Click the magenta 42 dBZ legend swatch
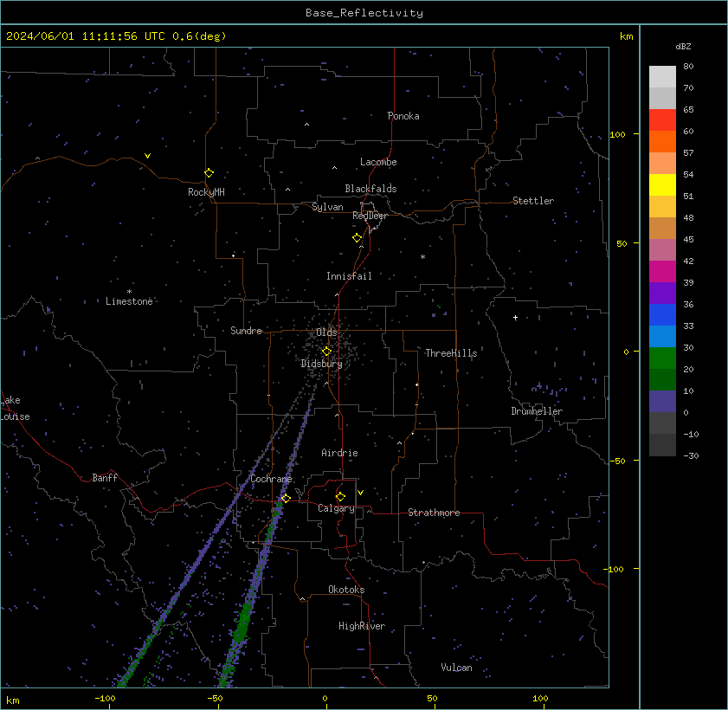The height and width of the screenshot is (710, 728). coord(662,272)
